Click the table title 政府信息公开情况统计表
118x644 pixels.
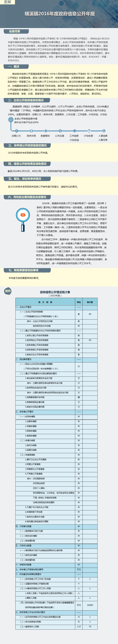coord(55,292)
